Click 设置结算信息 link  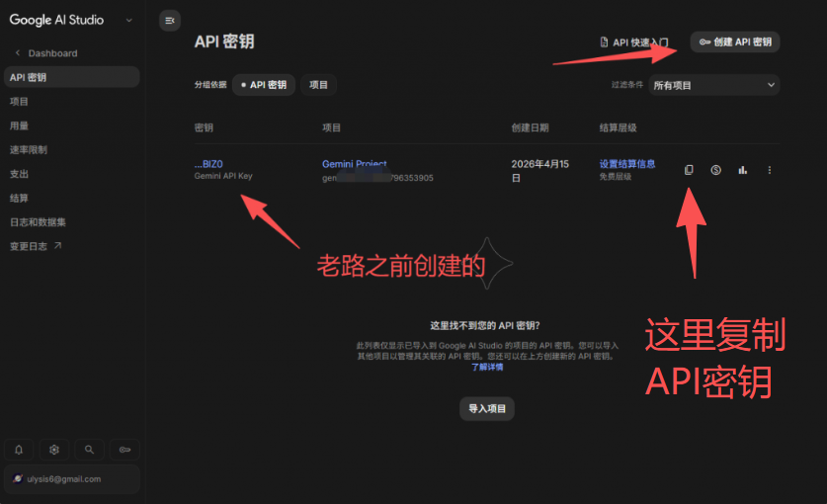coord(627,164)
